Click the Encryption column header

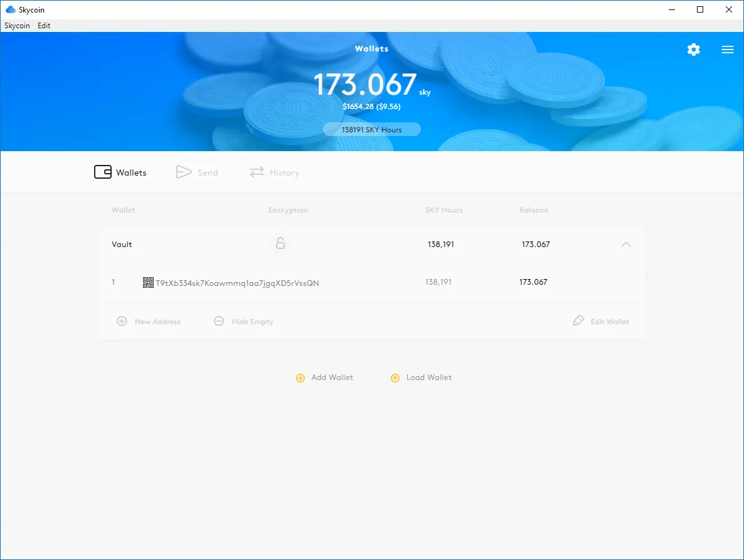click(288, 210)
